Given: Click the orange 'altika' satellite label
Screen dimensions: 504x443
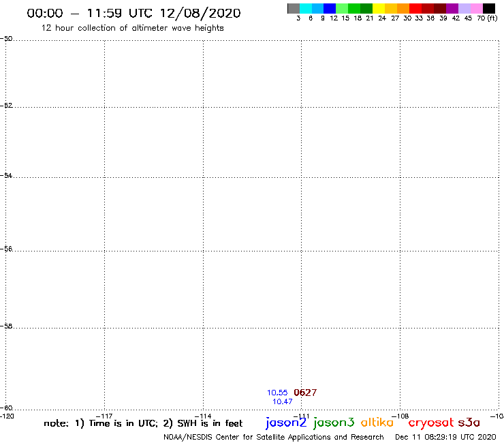Looking at the screenshot, I should pyautogui.click(x=377, y=423).
